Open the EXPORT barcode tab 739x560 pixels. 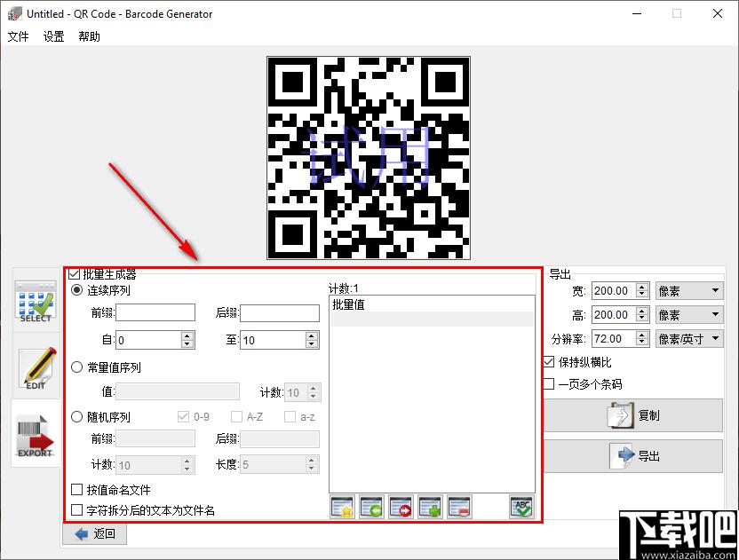(x=36, y=434)
